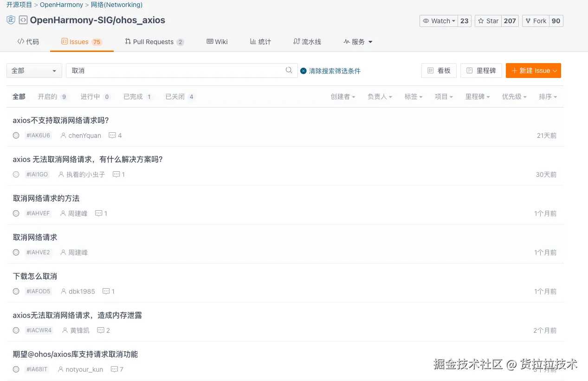Image resolution: width=588 pixels, height=381 pixels.
Task: Click comment icon on dbk1985's issue
Action: pyautogui.click(x=106, y=291)
